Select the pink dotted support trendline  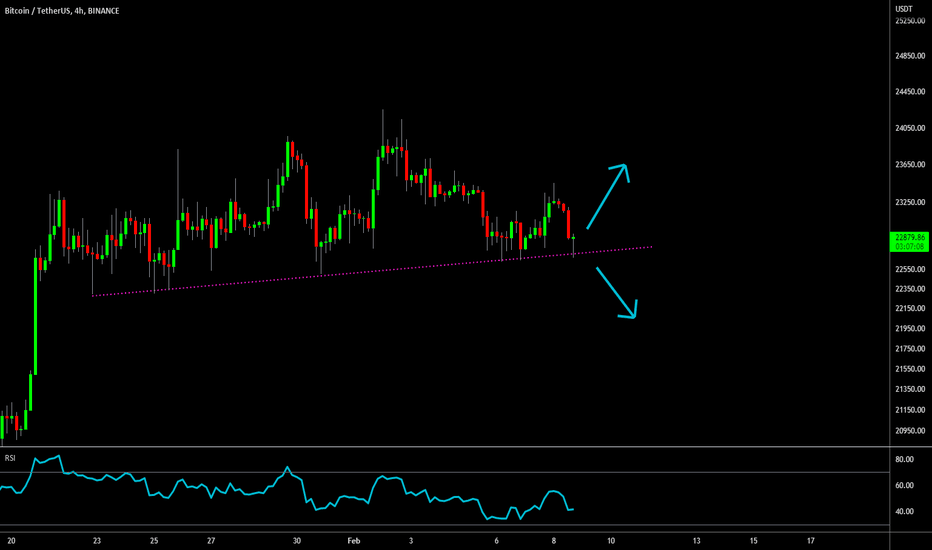coord(372,271)
